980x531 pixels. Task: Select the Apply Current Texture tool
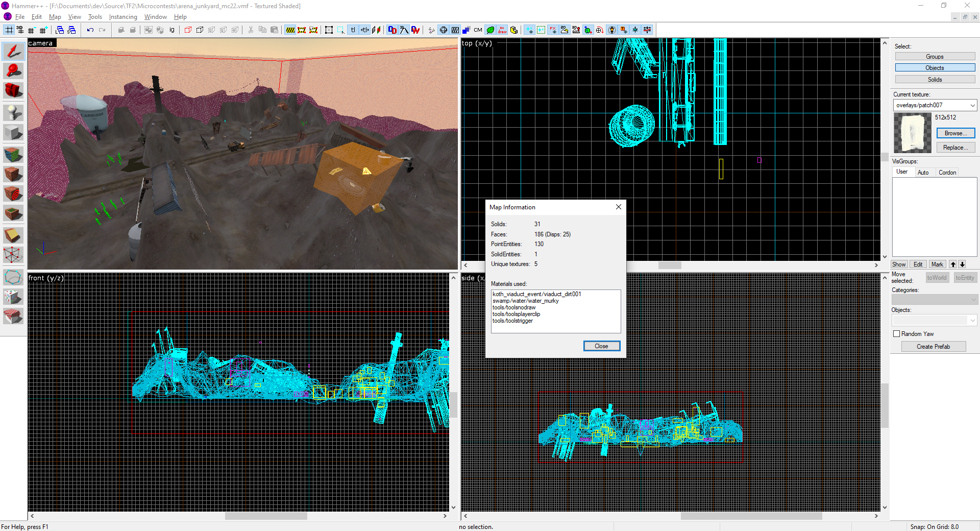[x=13, y=174]
